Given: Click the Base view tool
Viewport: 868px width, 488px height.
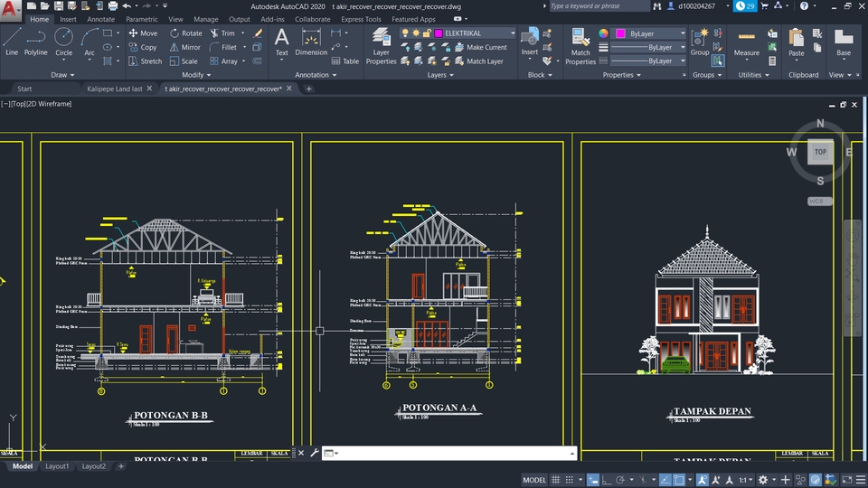Looking at the screenshot, I should coord(844,42).
